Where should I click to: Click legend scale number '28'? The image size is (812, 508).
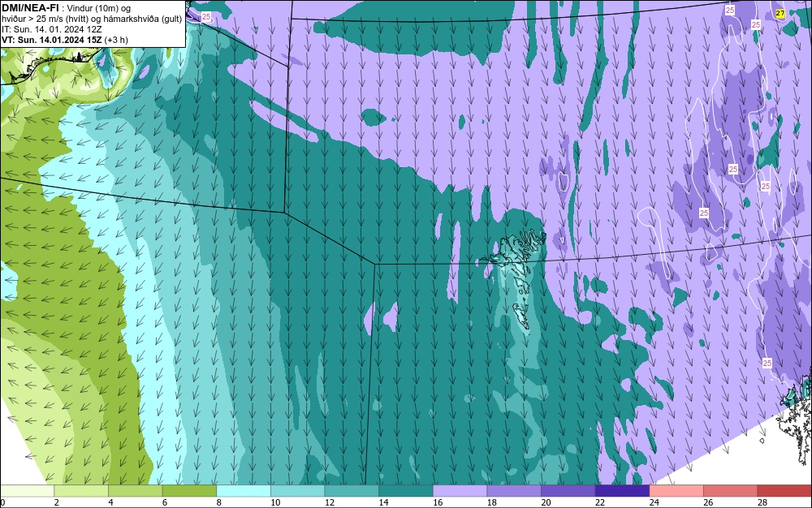pos(762,502)
